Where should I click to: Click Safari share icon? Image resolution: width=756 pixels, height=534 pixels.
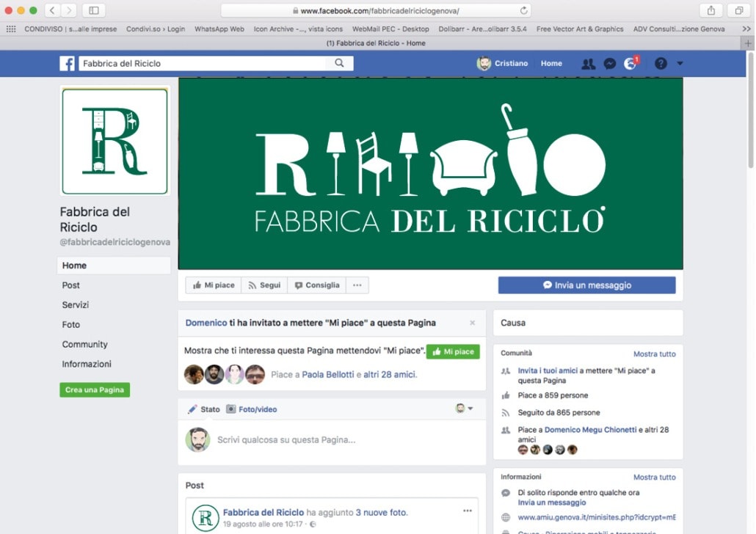coord(710,10)
